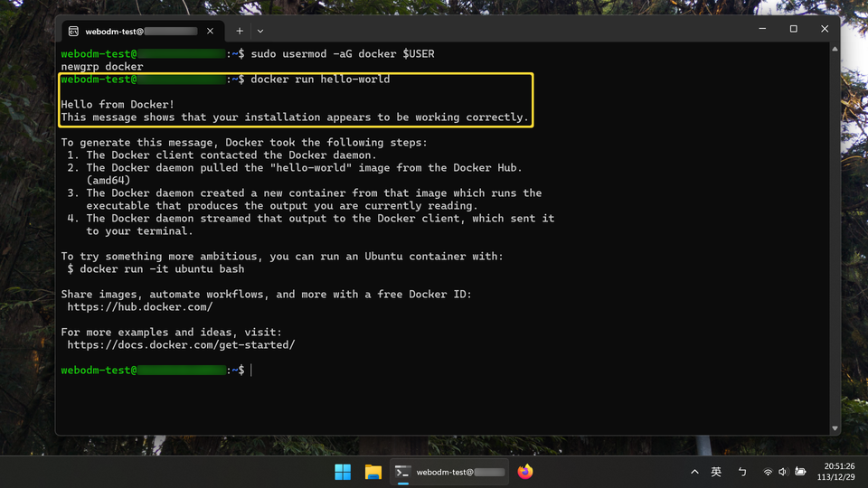Screen dimensions: 868x488
Task: Click step 3 'created a new container' line
Action: pos(305,193)
